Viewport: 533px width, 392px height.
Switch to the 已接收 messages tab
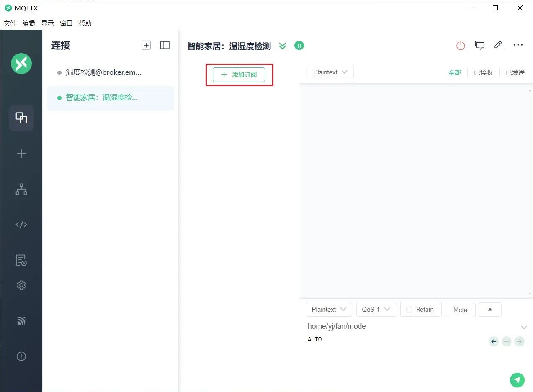(483, 72)
